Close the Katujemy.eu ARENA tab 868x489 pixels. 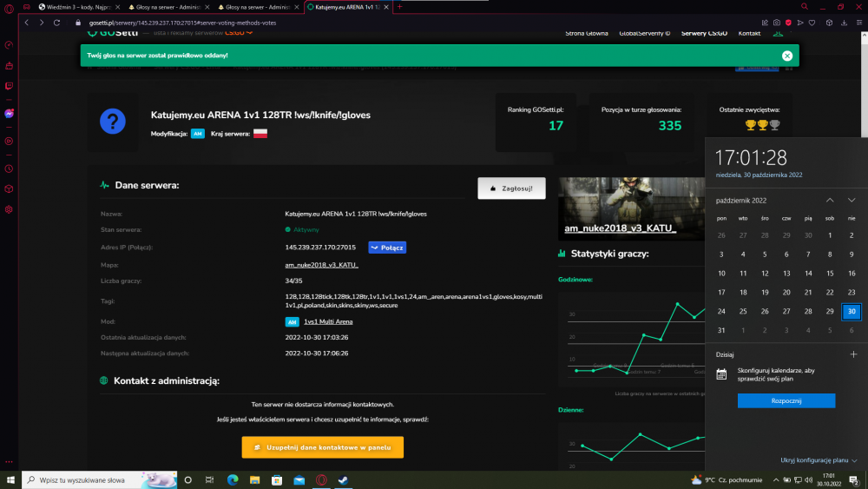coord(386,7)
